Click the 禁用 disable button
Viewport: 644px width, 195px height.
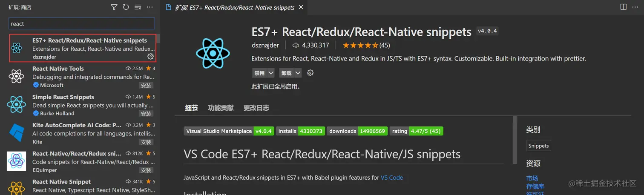(259, 73)
